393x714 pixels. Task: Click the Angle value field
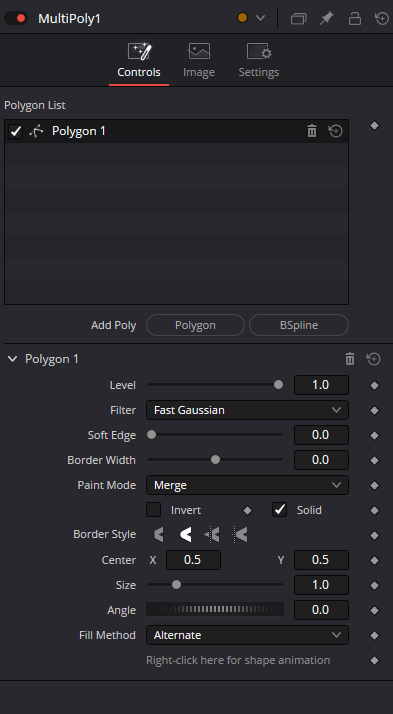click(321, 610)
